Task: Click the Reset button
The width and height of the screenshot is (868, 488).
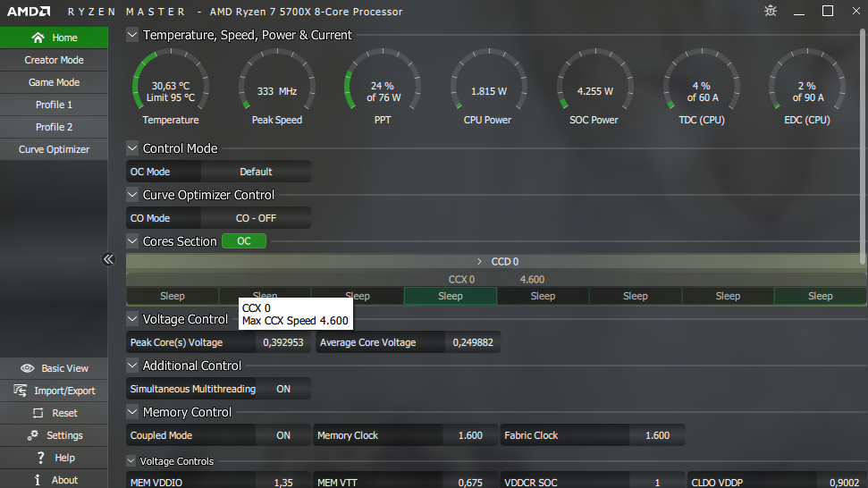Action: click(54, 413)
